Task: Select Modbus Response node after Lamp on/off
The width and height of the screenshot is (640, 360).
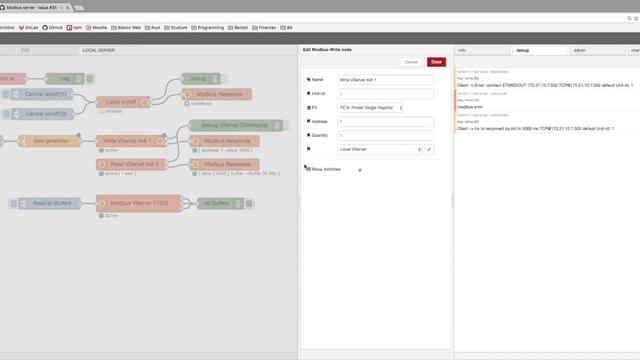Action: tap(217, 94)
